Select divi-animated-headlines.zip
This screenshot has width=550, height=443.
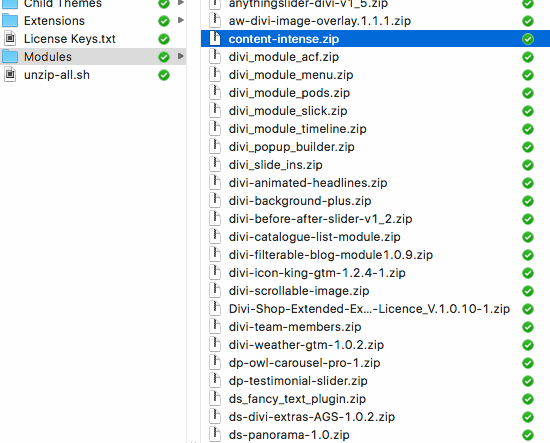(308, 183)
